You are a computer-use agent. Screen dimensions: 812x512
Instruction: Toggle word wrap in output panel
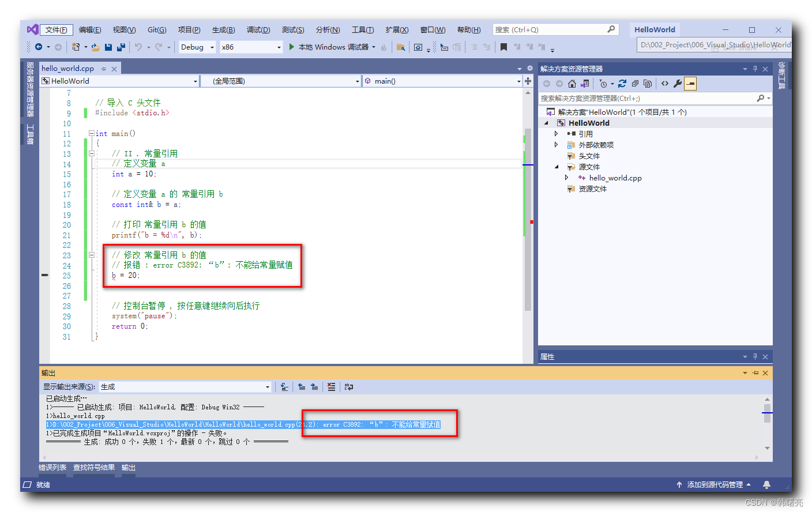(x=348, y=387)
